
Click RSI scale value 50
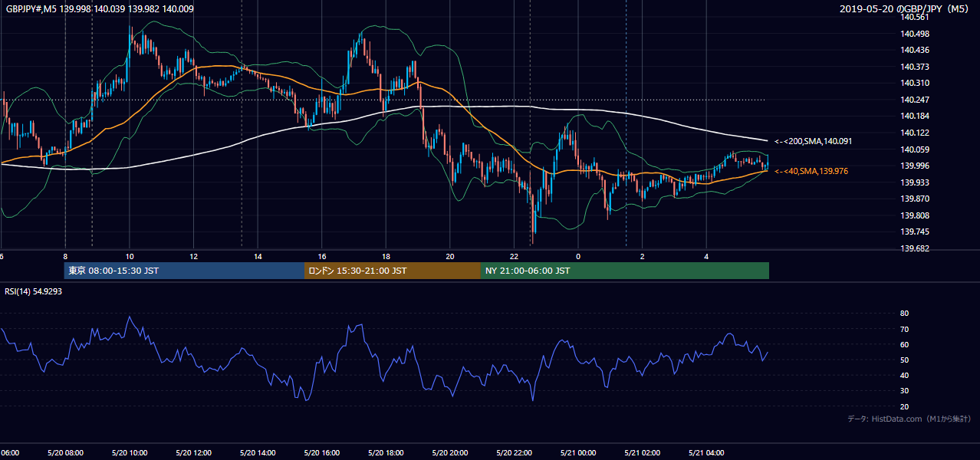[904, 360]
